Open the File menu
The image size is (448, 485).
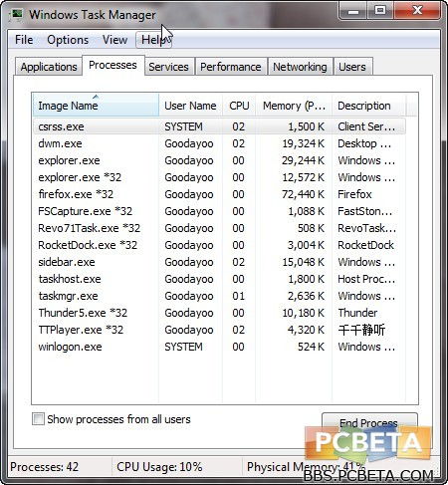pos(24,40)
